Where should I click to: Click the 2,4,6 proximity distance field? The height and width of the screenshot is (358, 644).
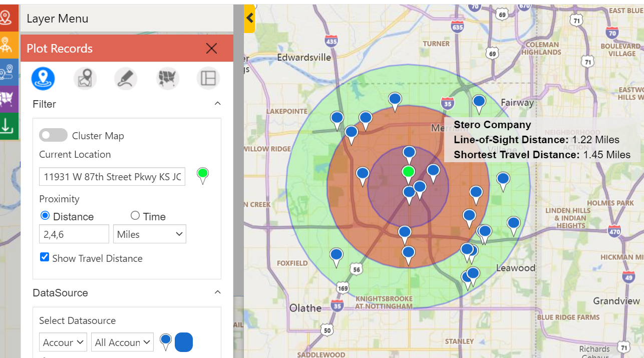coord(74,234)
